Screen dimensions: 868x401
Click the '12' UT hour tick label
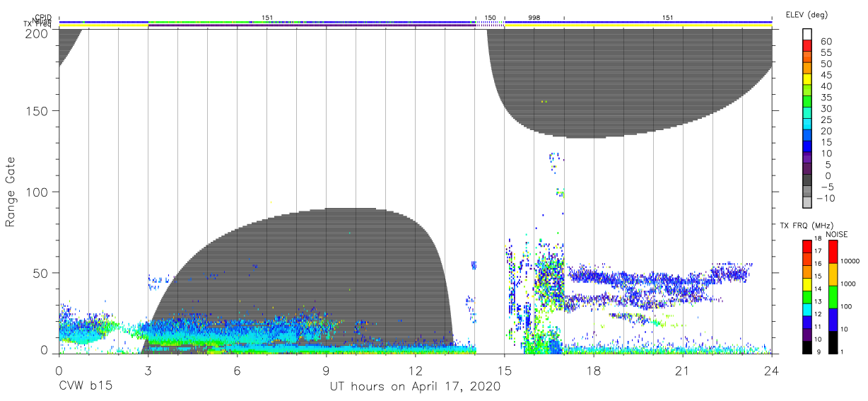point(415,371)
